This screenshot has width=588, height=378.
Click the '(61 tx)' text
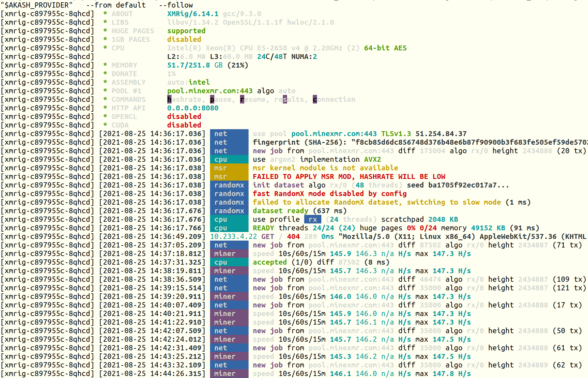click(x=567, y=348)
